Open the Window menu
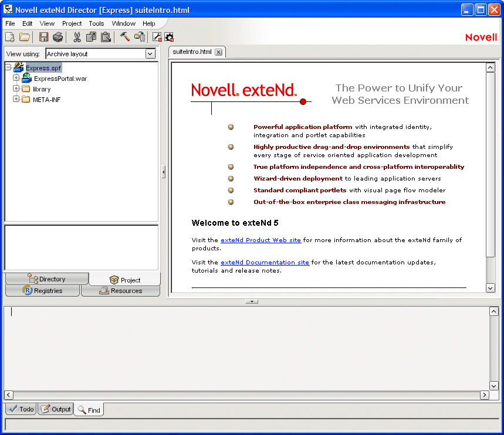Screen dimensions: 504x435 tap(123, 23)
